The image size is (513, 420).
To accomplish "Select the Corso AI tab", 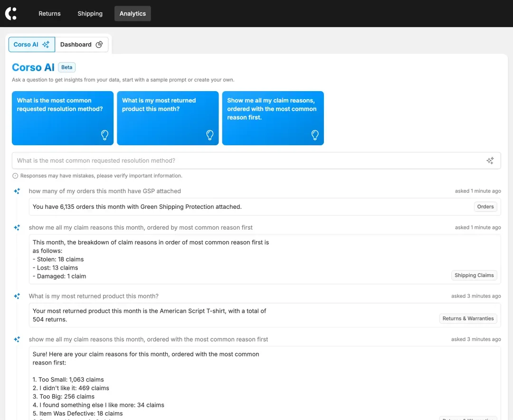I will [31, 45].
